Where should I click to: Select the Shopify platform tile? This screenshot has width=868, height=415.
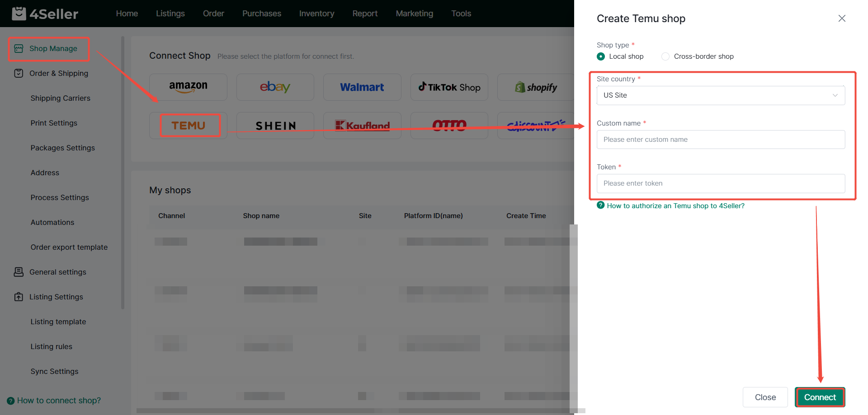pyautogui.click(x=536, y=87)
